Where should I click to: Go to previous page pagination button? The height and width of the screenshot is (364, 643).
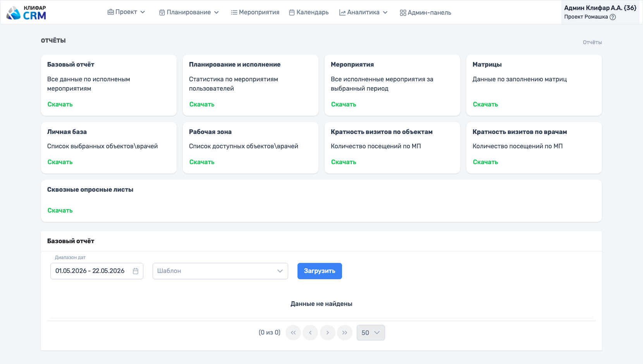310,333
